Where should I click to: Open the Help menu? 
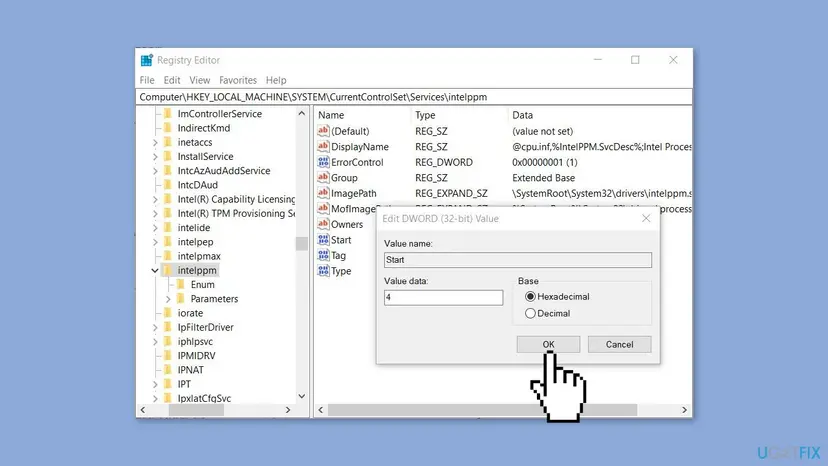(276, 80)
